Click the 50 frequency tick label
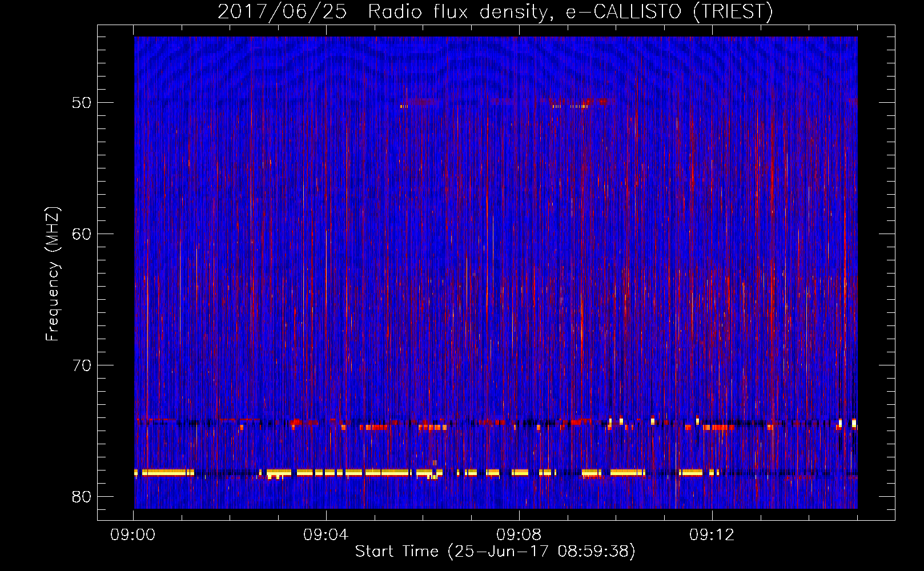Viewport: 924px width, 571px height. pos(82,103)
